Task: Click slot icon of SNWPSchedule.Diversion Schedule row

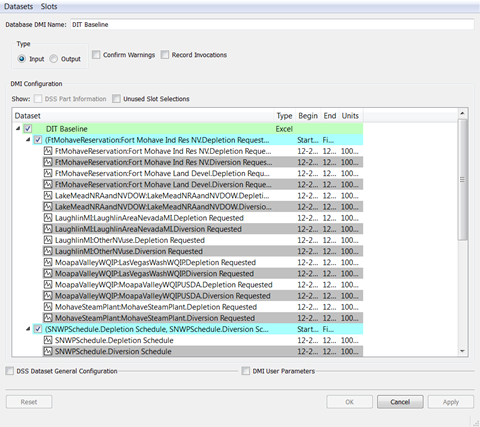Action: point(48,351)
